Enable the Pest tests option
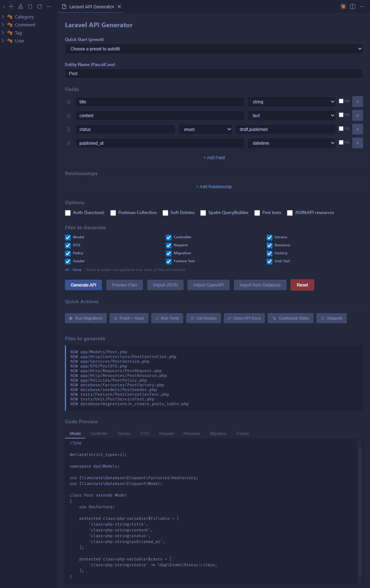370x588 pixels. pos(257,213)
